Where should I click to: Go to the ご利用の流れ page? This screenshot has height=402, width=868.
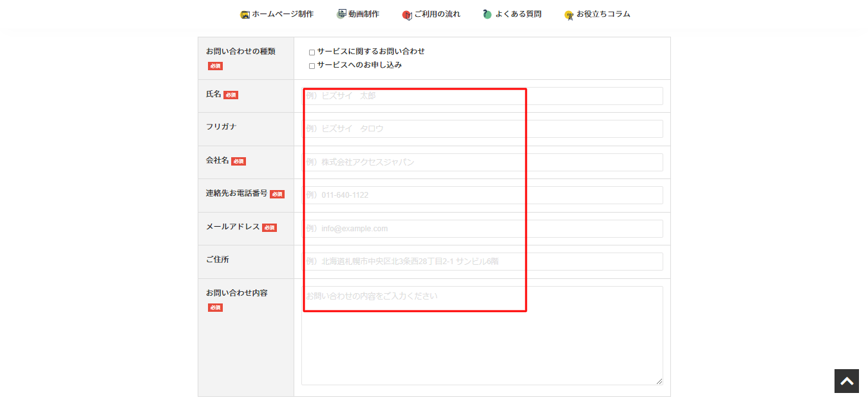pos(437,14)
